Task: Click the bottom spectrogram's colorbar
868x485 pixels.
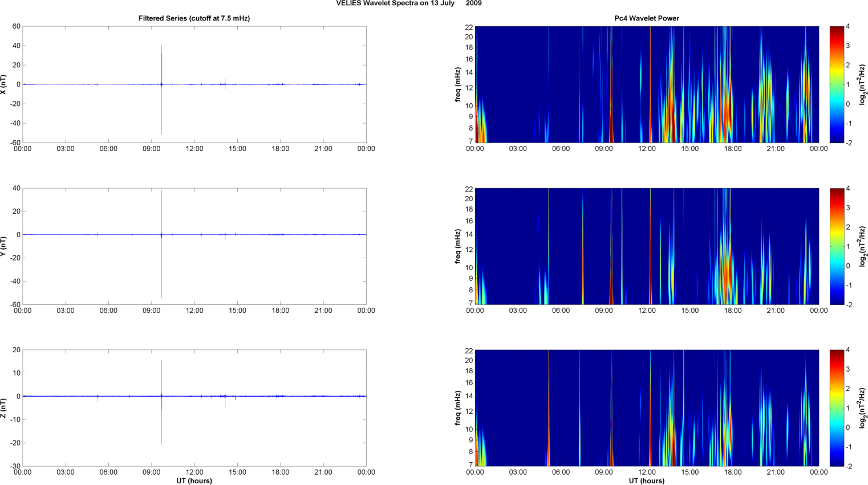Action: [836, 408]
